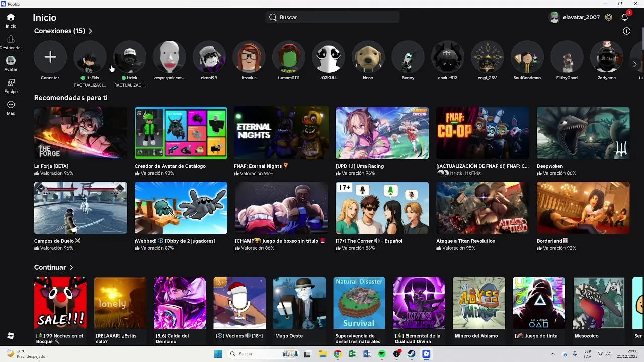Viewport: 644px width, 362px height.
Task: Click Recomendadas para ti heading
Action: pos(71,98)
